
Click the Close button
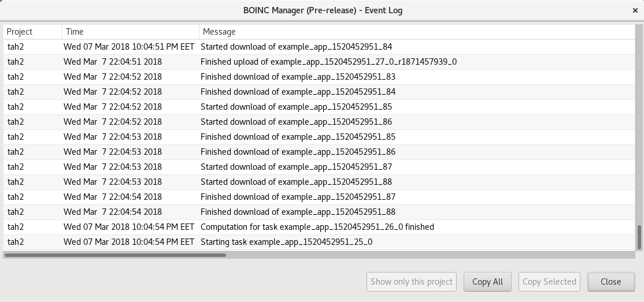coord(610,282)
